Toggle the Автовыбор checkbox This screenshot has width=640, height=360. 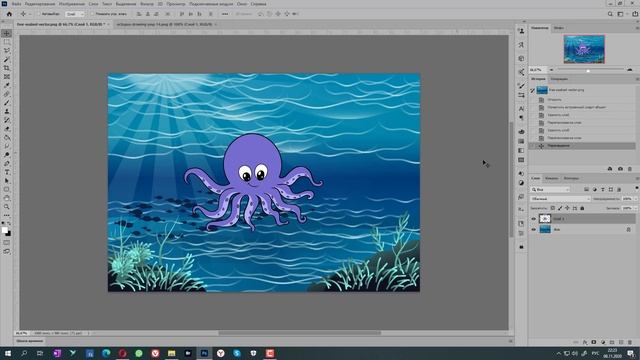39,14
